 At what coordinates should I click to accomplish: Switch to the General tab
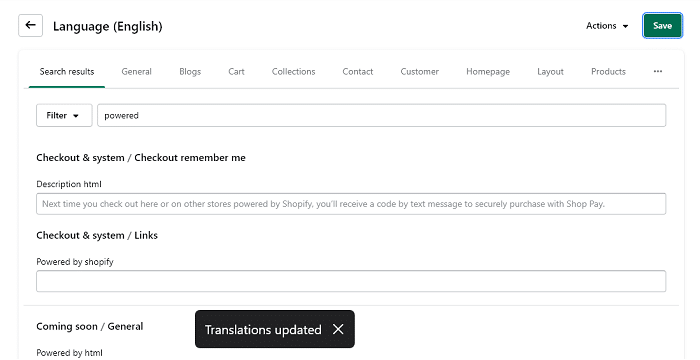click(137, 71)
